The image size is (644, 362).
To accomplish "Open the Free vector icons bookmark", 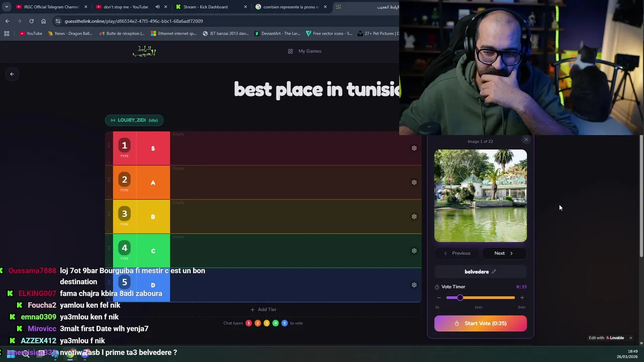I will (x=329, y=34).
